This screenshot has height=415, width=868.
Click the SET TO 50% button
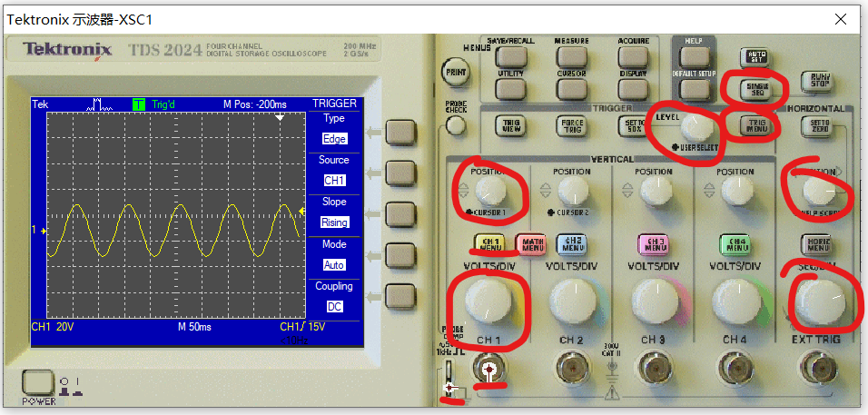633,125
